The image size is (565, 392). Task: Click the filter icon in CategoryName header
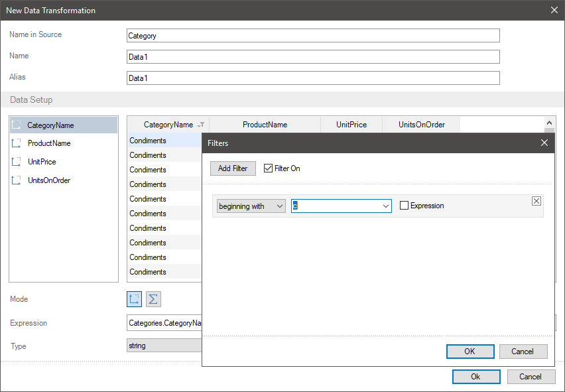(201, 125)
